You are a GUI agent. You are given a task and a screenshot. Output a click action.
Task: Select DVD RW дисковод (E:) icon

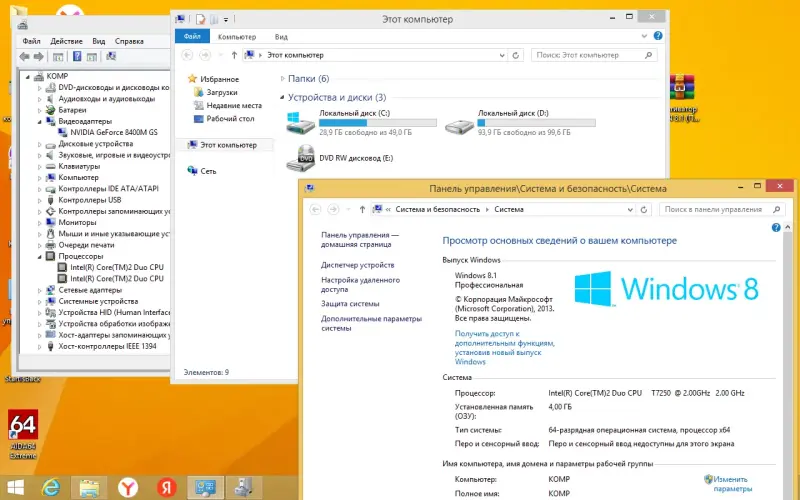(x=301, y=158)
